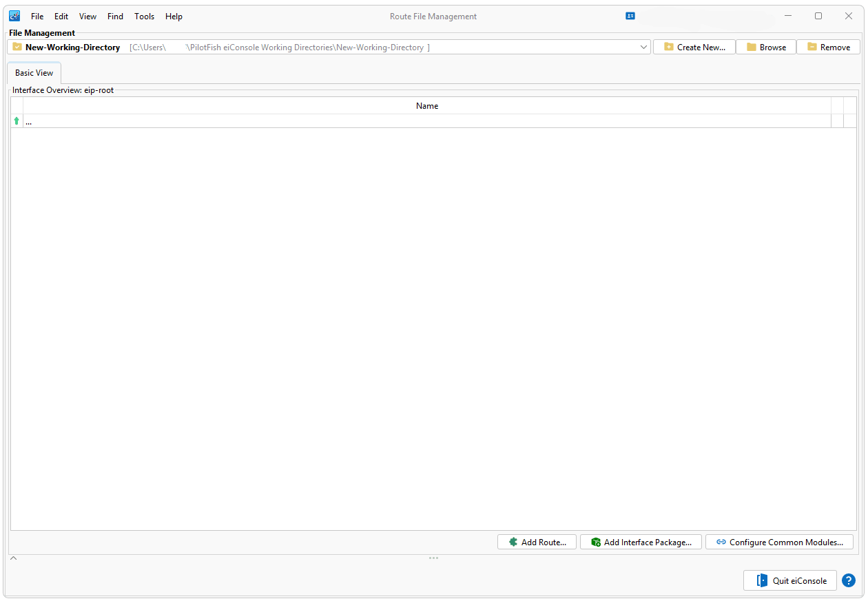
Task: Click the working directory folder icon
Action: (x=17, y=47)
